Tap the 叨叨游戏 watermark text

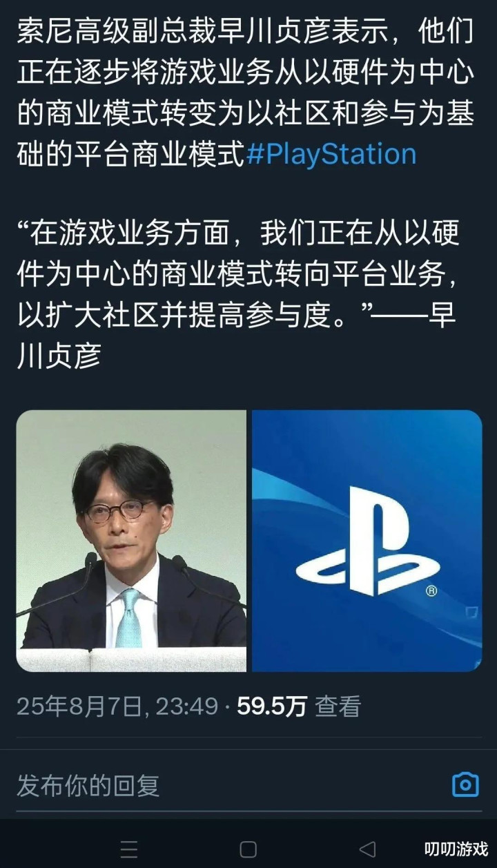tap(456, 849)
